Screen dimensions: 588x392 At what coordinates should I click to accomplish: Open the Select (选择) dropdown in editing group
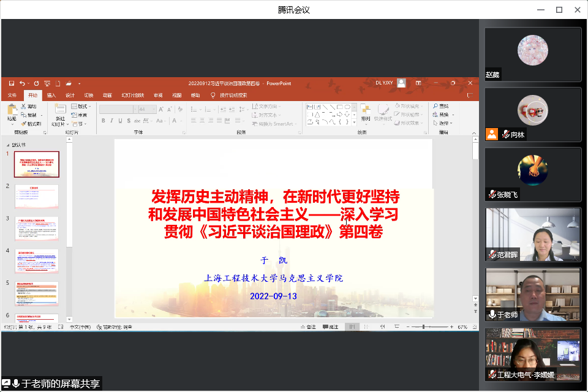(443, 124)
